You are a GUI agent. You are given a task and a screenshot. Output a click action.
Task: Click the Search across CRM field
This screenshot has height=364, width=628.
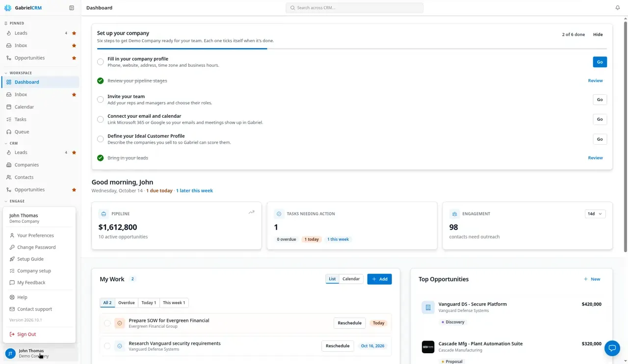[354, 8]
